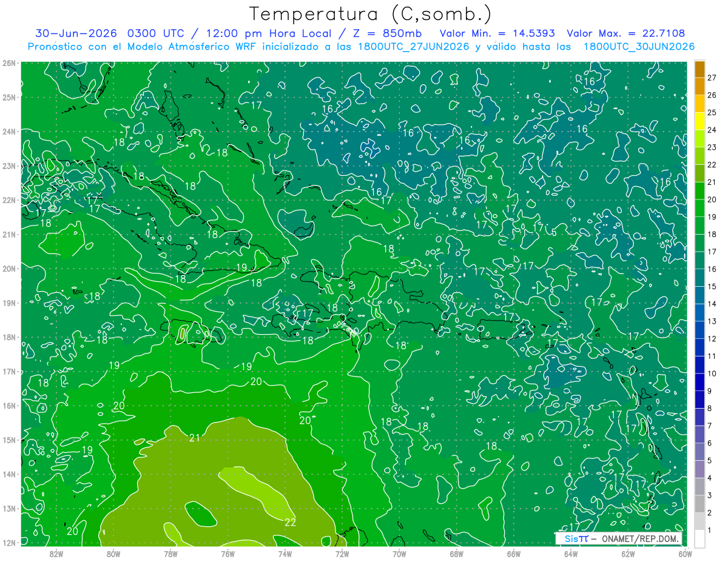Click the "64W" longitude axis label
Viewport: 728px width, 562px height.
tap(571, 554)
